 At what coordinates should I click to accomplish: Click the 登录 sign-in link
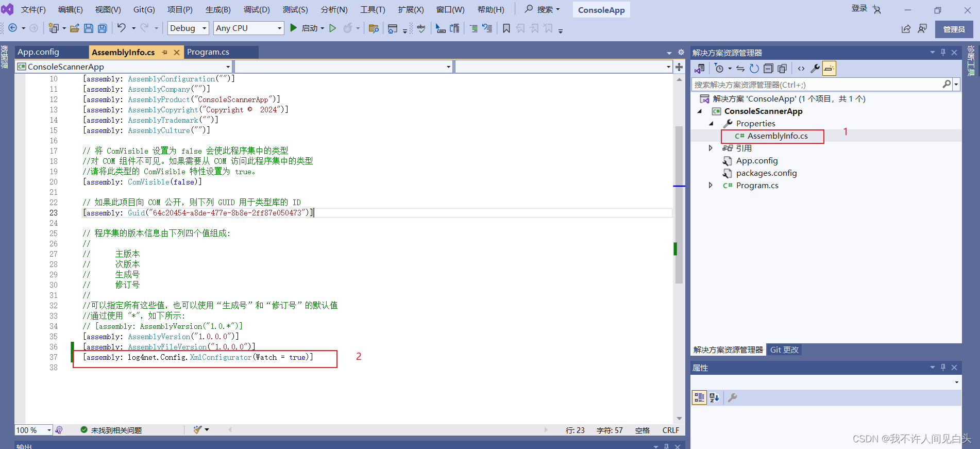[x=859, y=8]
